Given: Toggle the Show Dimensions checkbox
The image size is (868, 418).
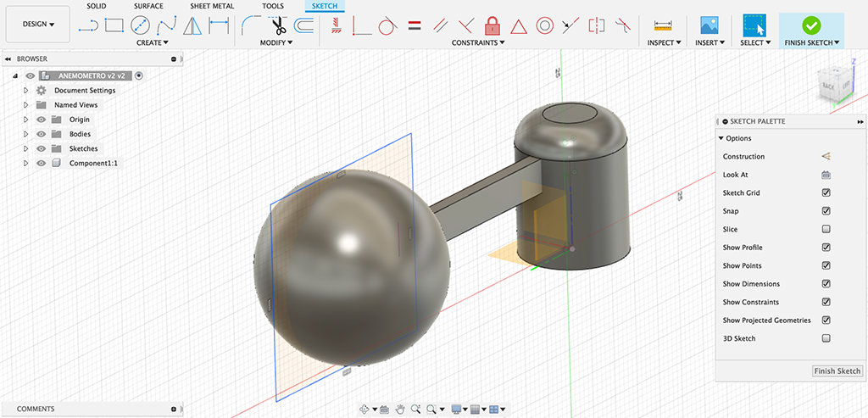Looking at the screenshot, I should pyautogui.click(x=826, y=284).
